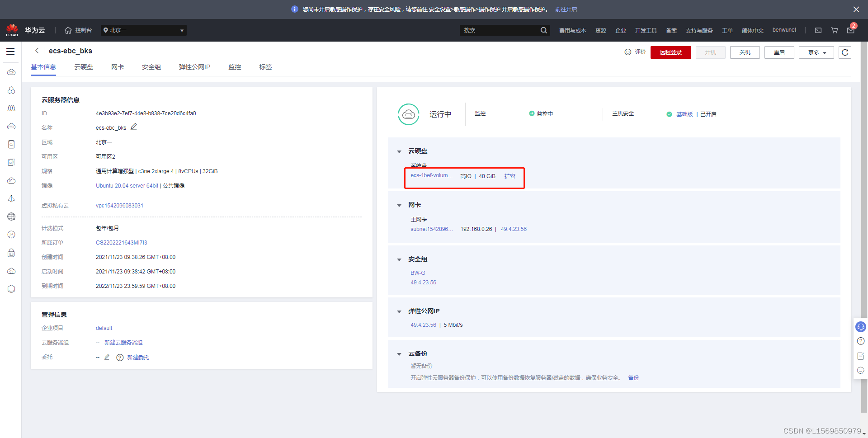Click the pencil icon to edit server name
Image resolution: width=868 pixels, height=438 pixels.
(134, 127)
